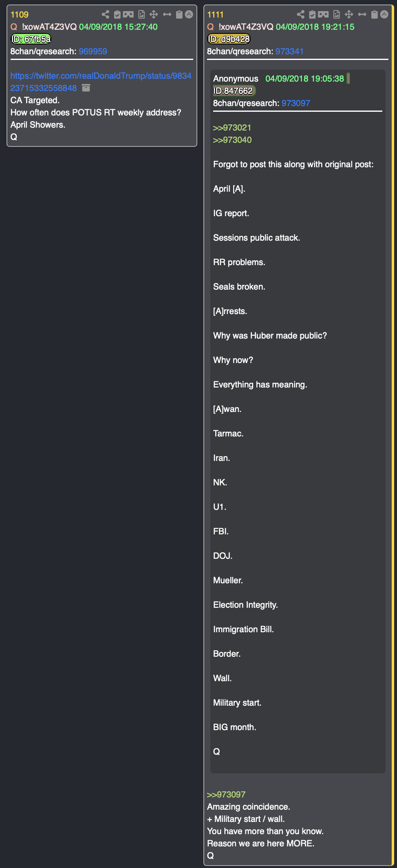Click the four-way move arrows icon on post 1111
This screenshot has height=868, width=397.
pyautogui.click(x=349, y=15)
